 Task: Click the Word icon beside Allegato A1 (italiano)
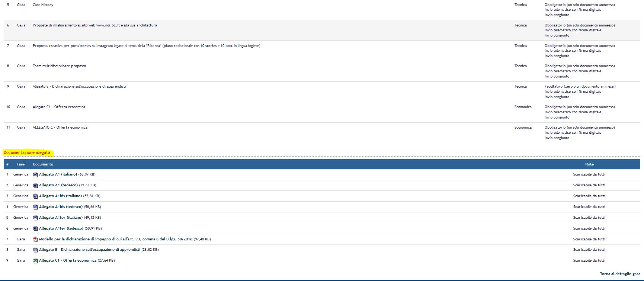(x=35, y=174)
